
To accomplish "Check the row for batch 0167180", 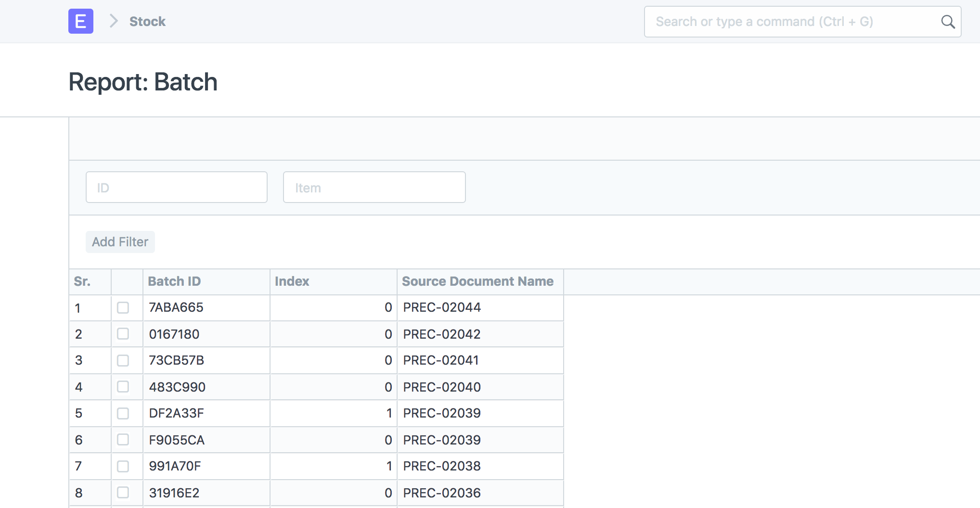I will click(124, 334).
